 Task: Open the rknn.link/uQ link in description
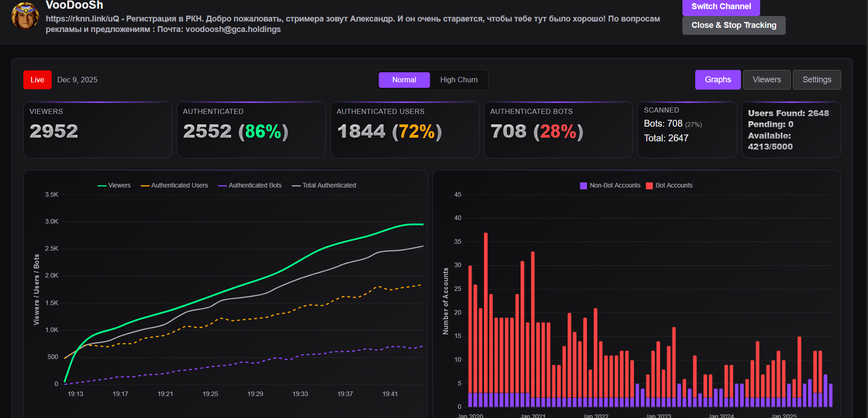(82, 19)
